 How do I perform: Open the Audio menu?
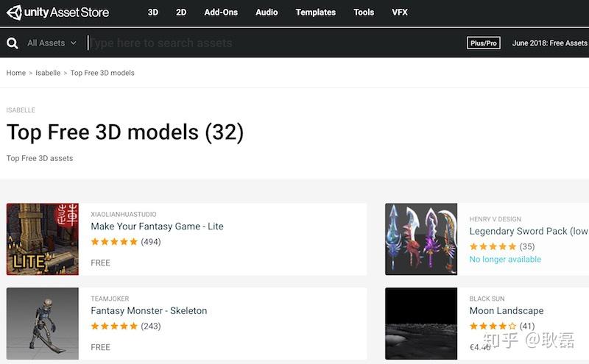[267, 13]
